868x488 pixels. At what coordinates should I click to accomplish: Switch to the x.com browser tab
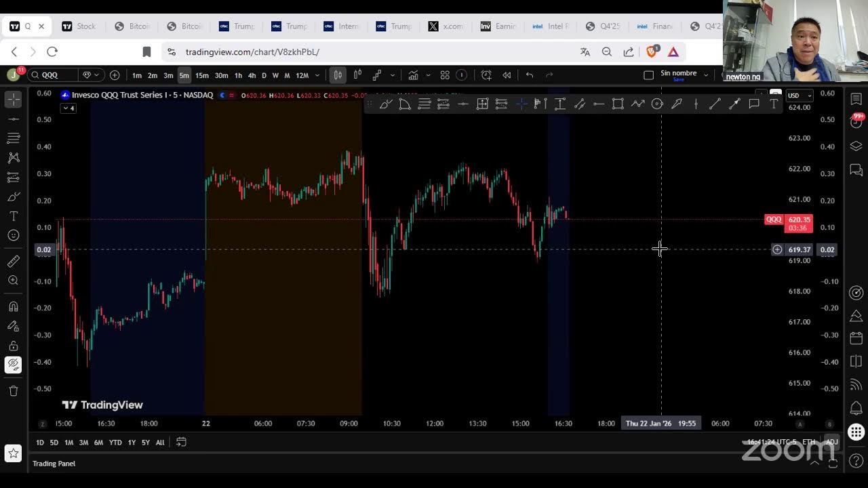[x=446, y=26]
